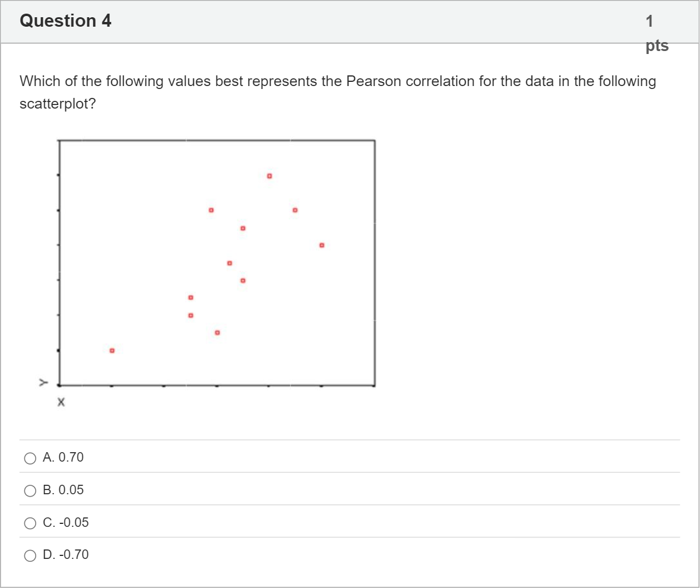
Task: Click the scatterplot image
Action: point(217,263)
